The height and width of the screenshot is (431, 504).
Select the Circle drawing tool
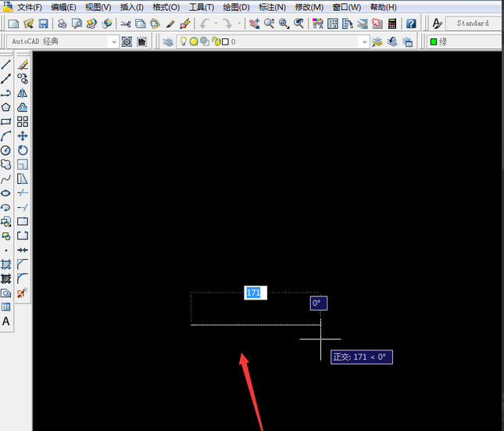pos(6,150)
